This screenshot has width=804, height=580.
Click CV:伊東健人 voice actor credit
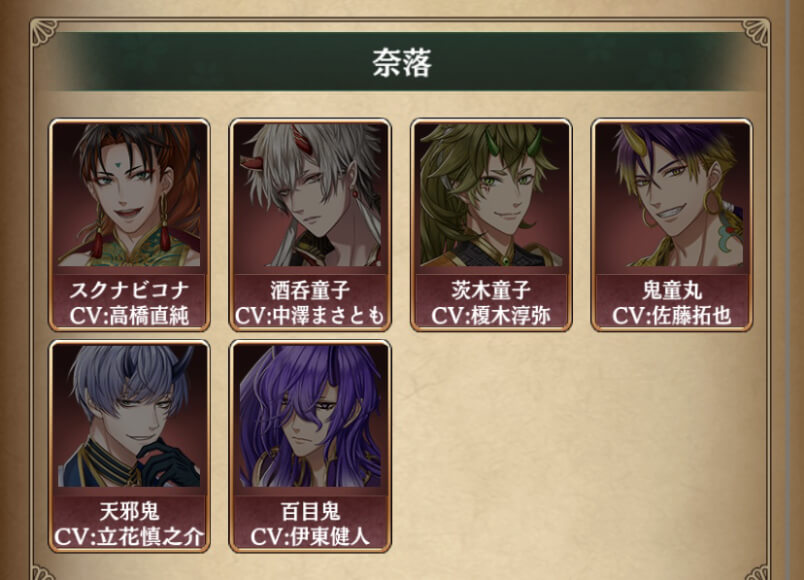click(310, 536)
